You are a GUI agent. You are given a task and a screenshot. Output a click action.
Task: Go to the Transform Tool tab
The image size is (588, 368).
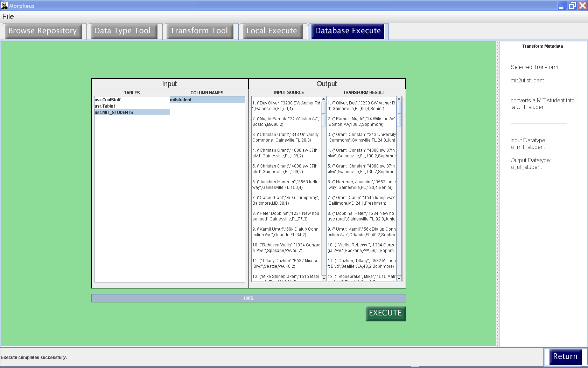[199, 31]
